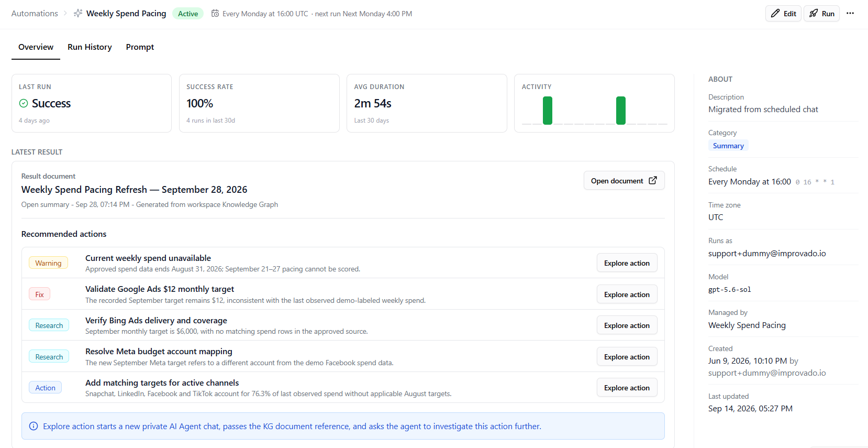Viewport: 868px width, 448px height.
Task: Click the second green activity bar
Action: tap(621, 110)
